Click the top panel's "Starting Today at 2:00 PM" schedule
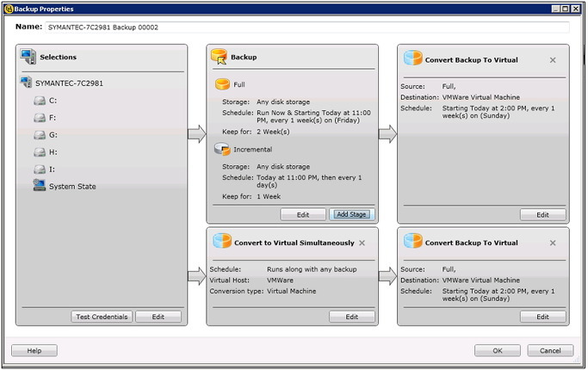 498,112
